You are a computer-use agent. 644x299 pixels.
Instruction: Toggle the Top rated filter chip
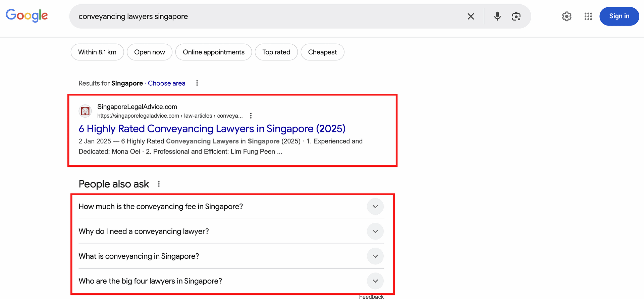[x=276, y=52]
